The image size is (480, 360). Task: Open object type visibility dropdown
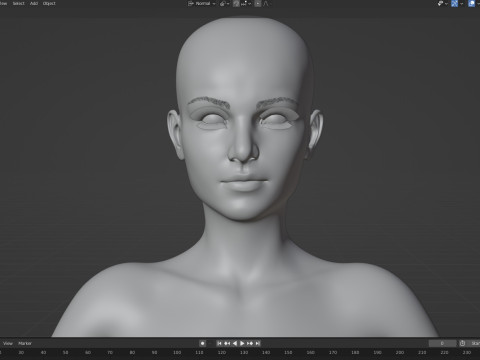pyautogui.click(x=443, y=4)
